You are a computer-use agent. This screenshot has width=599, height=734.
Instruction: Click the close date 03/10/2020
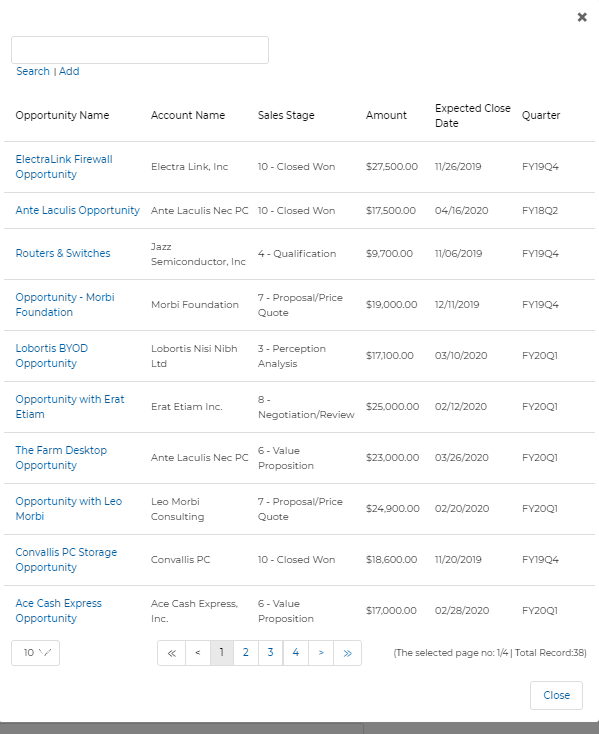461,356
